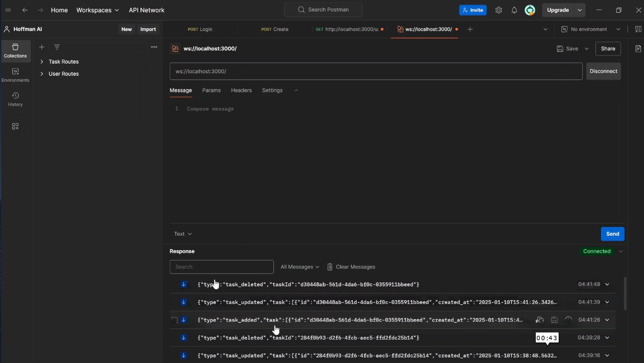The image size is (644, 363).
Task: Create a new collection via plus icon
Action: [42, 47]
